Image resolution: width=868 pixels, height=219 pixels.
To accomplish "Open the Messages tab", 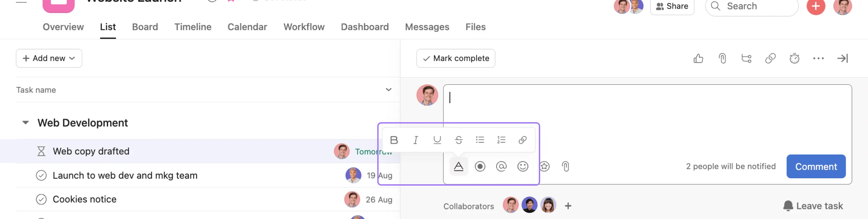I will tap(427, 27).
